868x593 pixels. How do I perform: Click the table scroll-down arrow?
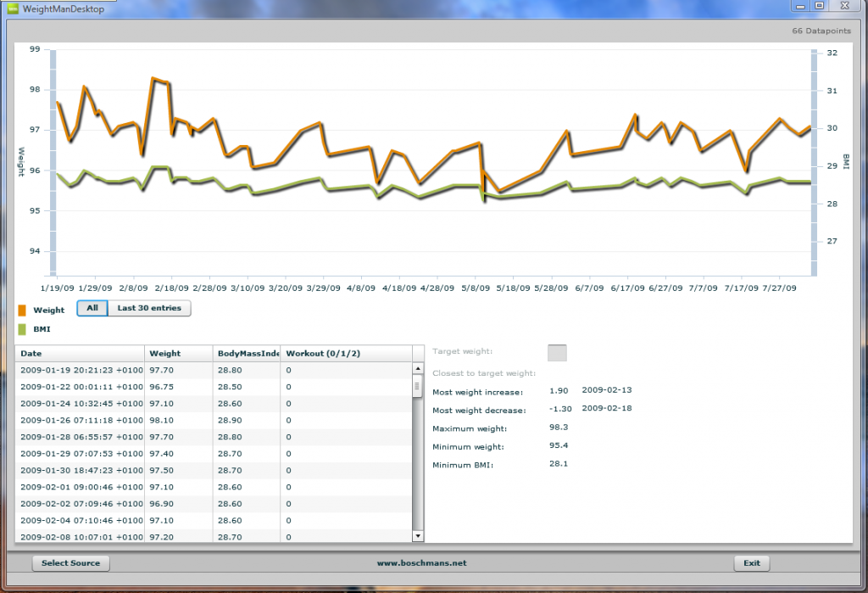pyautogui.click(x=418, y=536)
